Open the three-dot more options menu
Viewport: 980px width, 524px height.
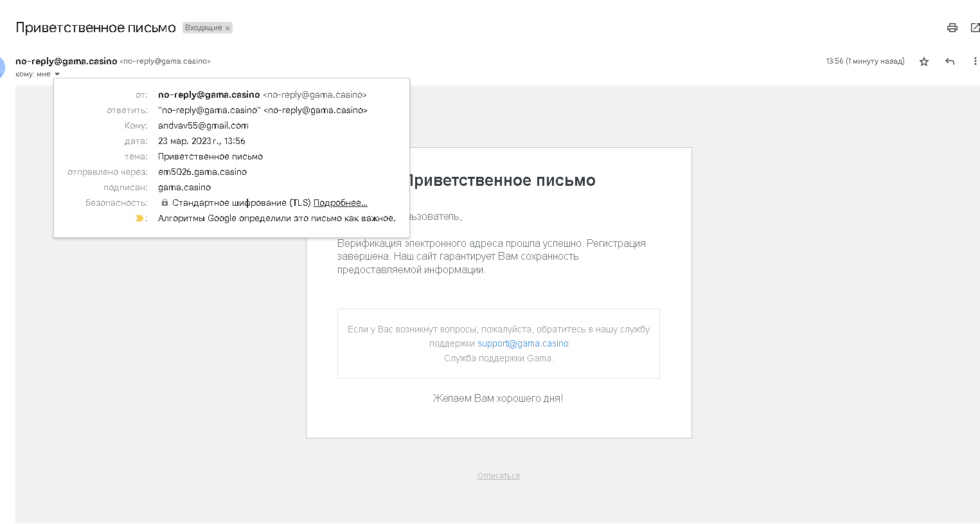(975, 62)
